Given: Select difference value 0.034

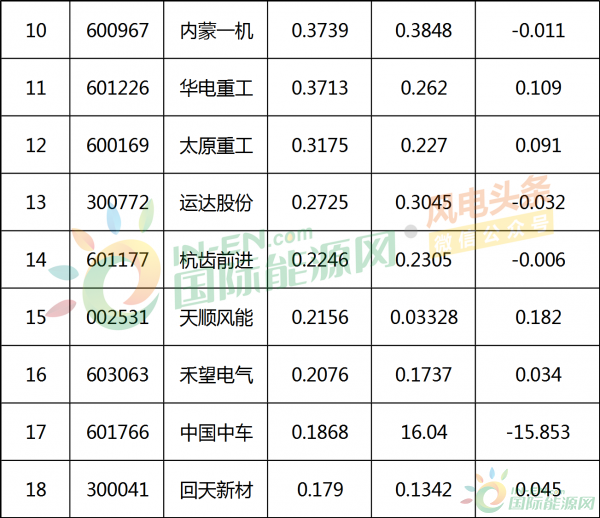Looking at the screenshot, I should coord(538,375).
